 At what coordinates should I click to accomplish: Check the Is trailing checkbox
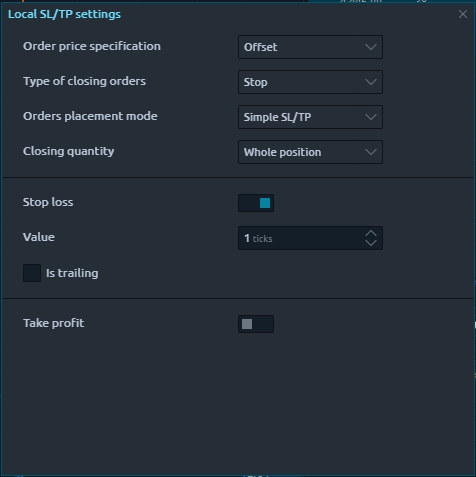click(x=32, y=273)
